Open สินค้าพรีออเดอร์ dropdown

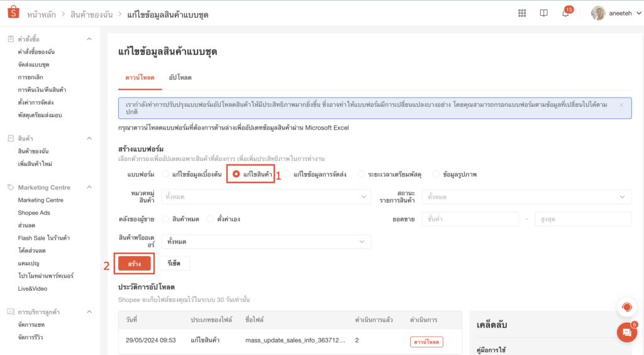[x=266, y=242]
